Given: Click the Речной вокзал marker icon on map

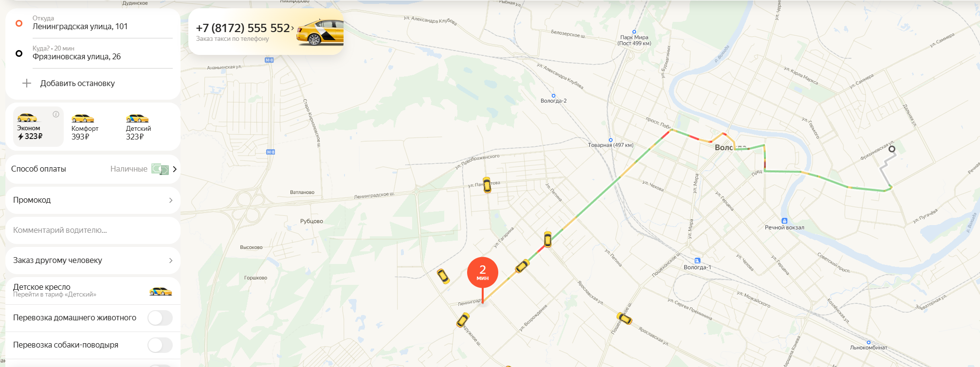Looking at the screenshot, I should [x=784, y=221].
